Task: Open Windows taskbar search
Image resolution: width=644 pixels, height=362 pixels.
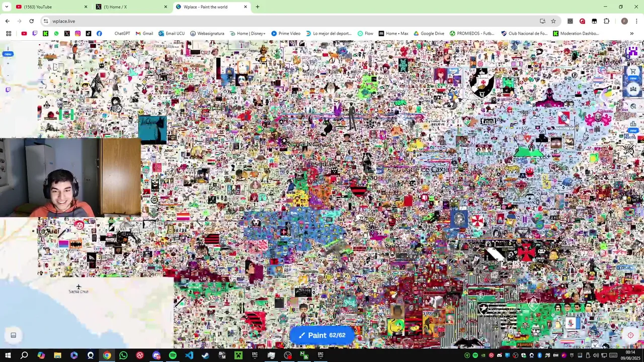Action: 24,355
